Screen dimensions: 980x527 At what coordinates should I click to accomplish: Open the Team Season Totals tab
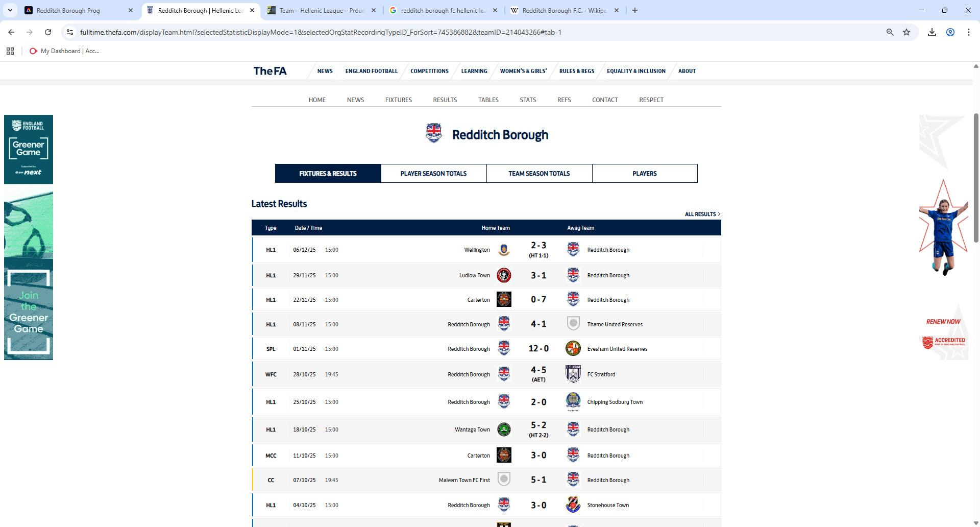(539, 174)
